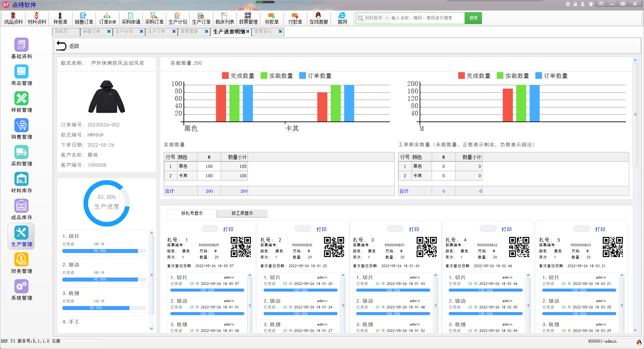Click the material search input field
This screenshot has height=349, width=644.
(427, 18)
